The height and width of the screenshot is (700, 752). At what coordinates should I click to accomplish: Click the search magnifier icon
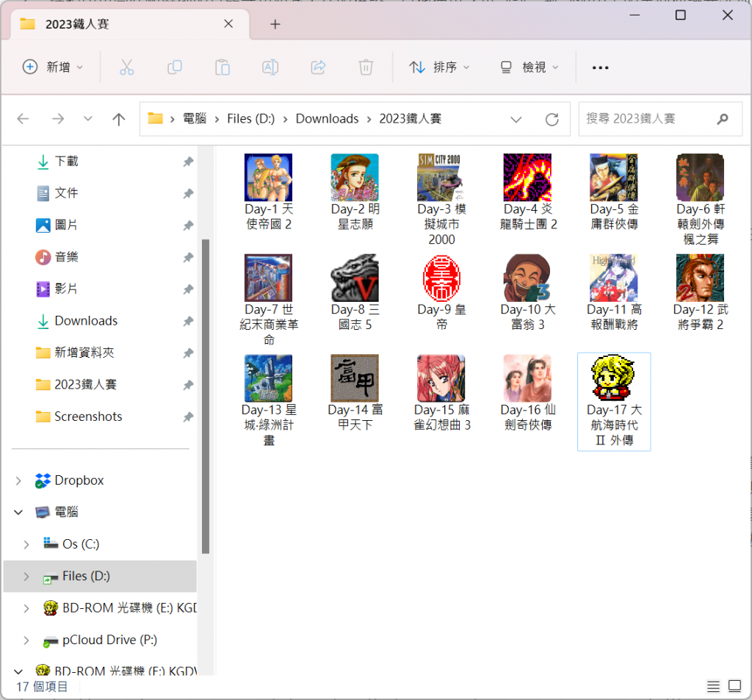[x=723, y=118]
